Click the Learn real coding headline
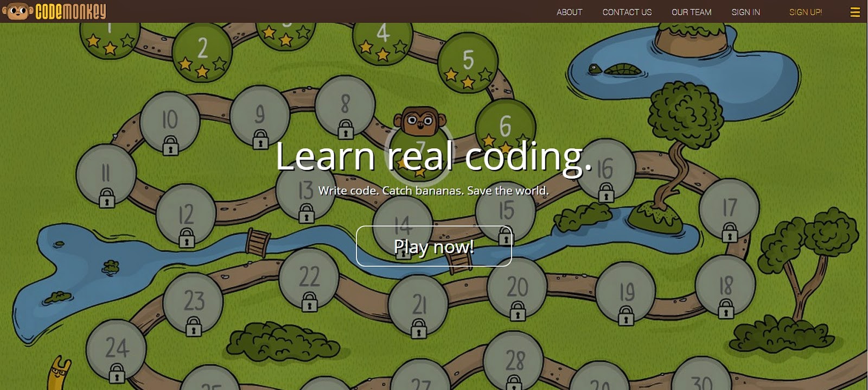Image resolution: width=868 pixels, height=390 pixels. pos(433,156)
